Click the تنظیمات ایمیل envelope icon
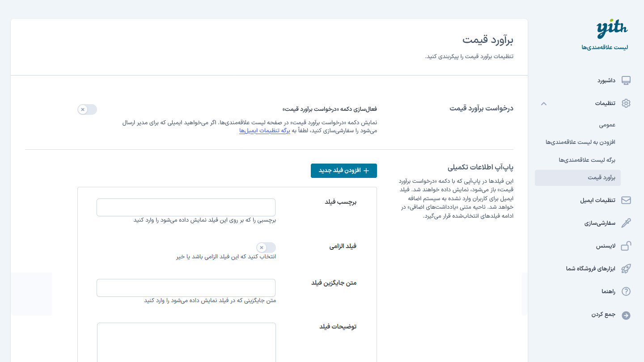This screenshot has width=644, height=362. pyautogui.click(x=626, y=200)
